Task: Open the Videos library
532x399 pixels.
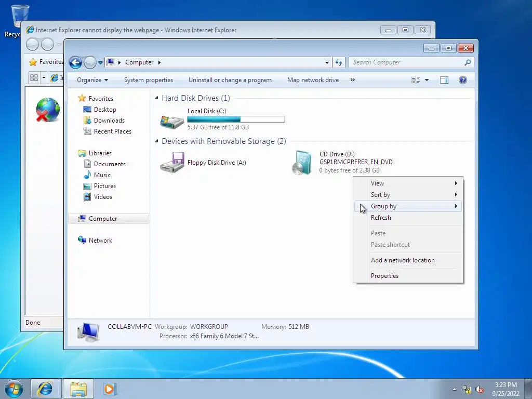Action: coord(103,197)
